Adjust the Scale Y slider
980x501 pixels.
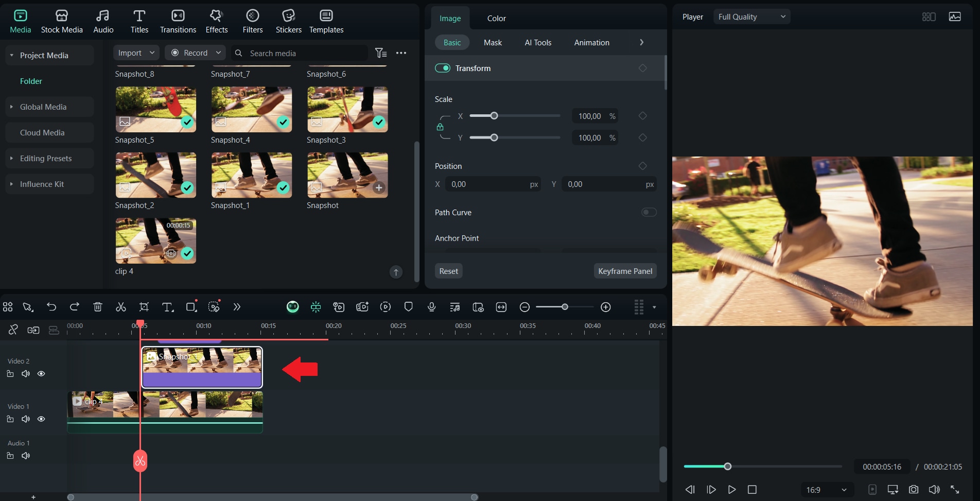tap(515, 137)
